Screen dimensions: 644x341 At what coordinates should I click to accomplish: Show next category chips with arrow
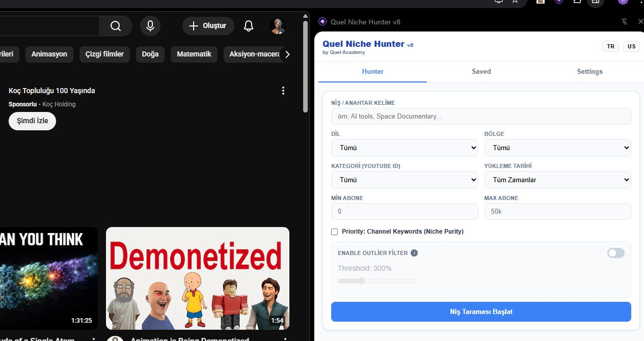[287, 54]
